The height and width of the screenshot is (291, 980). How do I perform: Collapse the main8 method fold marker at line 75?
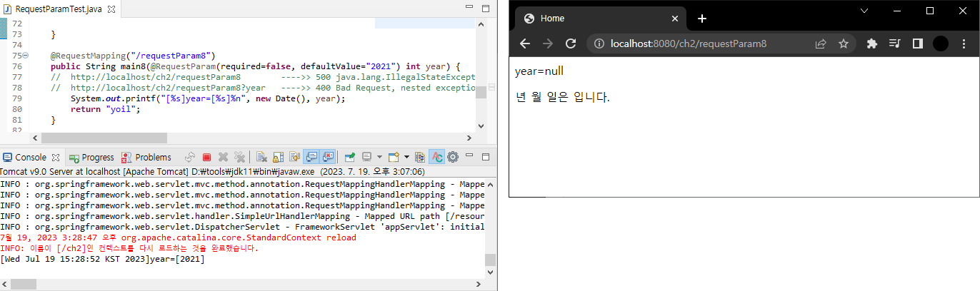[x=26, y=55]
